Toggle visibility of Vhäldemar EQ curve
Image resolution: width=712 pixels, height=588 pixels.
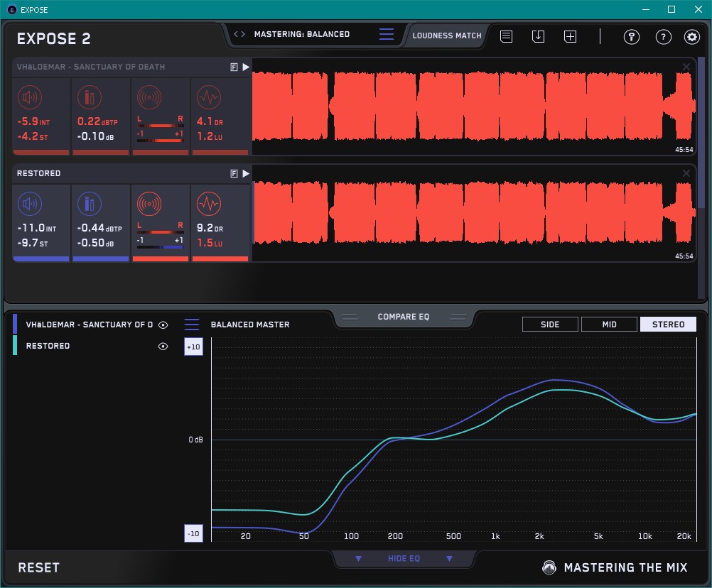[163, 325]
